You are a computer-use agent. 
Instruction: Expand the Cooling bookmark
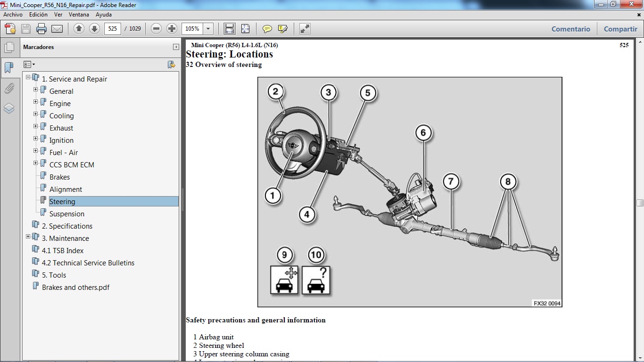click(35, 114)
